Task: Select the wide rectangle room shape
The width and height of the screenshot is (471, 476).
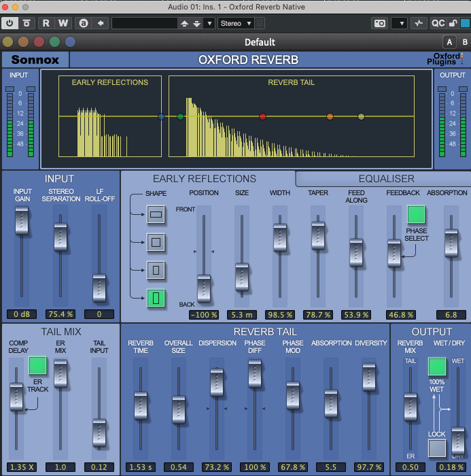Action: (156, 215)
